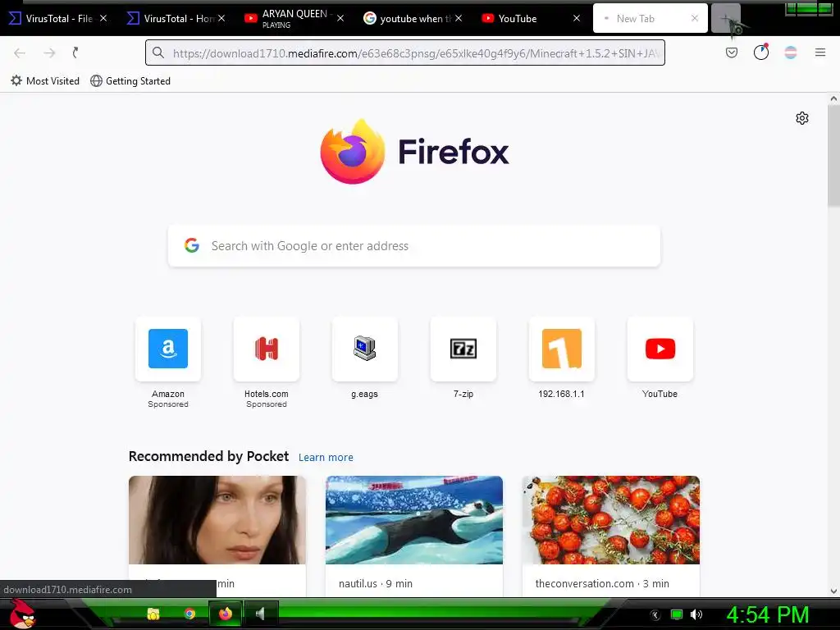The height and width of the screenshot is (630, 840).
Task: Open the Angry Birds start menu icon
Action: pos(21,614)
